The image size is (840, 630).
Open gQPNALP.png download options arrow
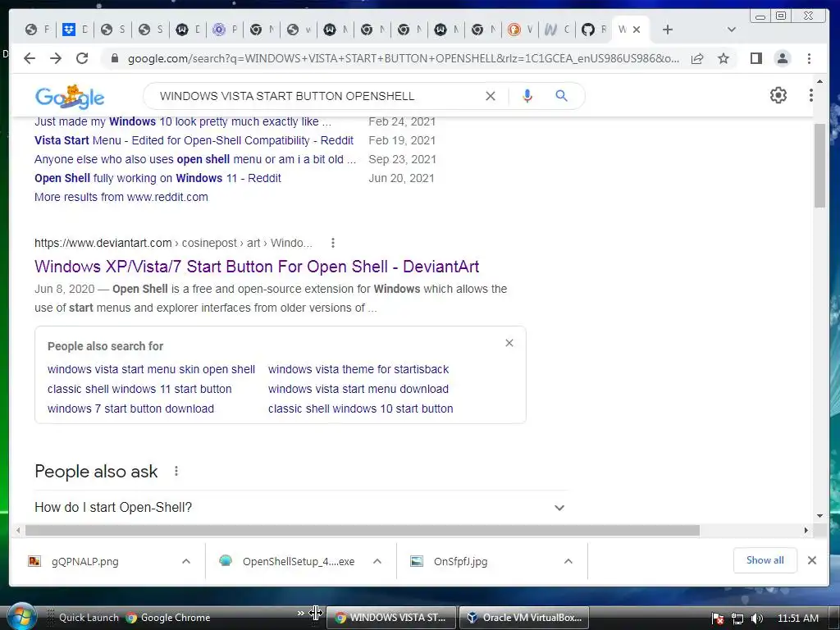point(186,561)
